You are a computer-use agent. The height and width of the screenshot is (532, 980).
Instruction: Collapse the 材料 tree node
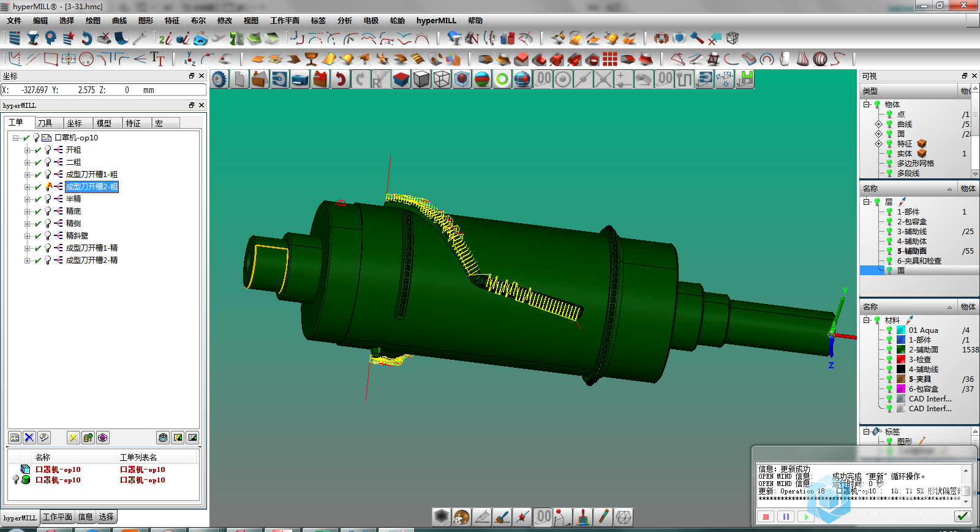(x=867, y=320)
